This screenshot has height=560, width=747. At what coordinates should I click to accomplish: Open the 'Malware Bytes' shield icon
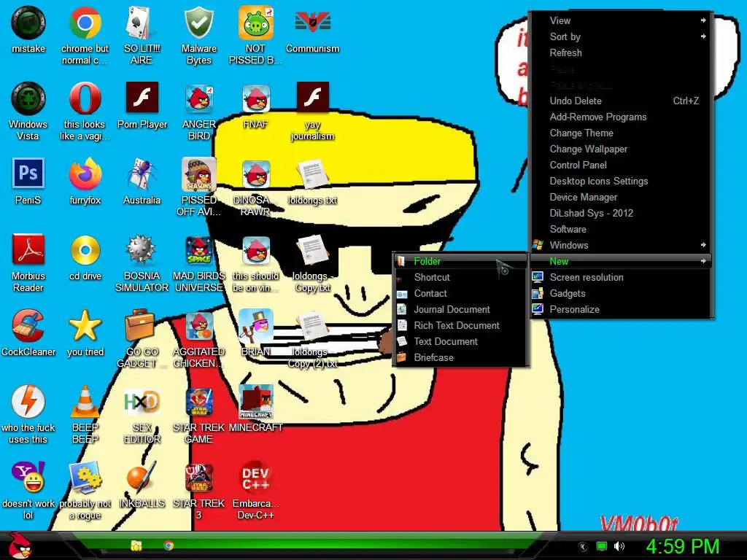[x=198, y=23]
